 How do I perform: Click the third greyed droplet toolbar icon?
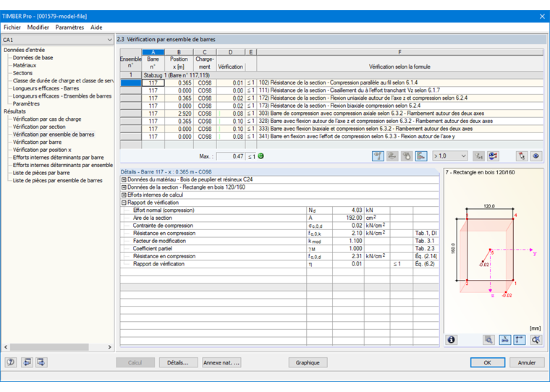coord(407,156)
